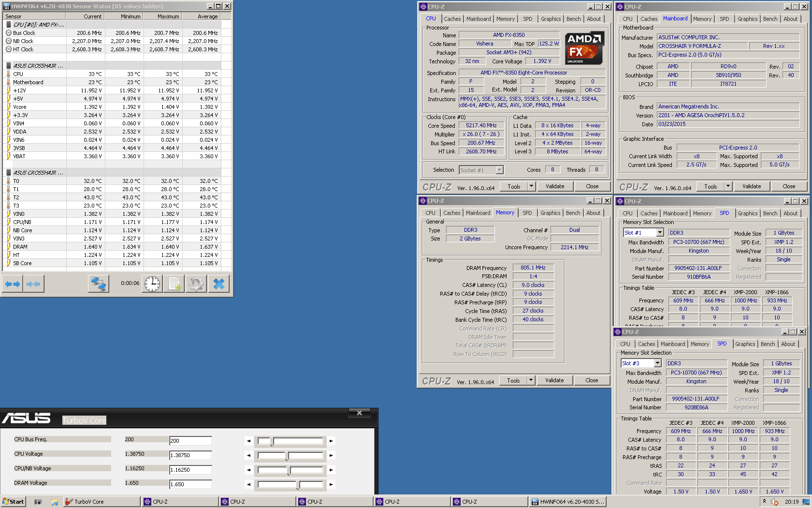Decrease DRAM Voltage with left arrow
The image size is (812, 508).
click(x=248, y=484)
